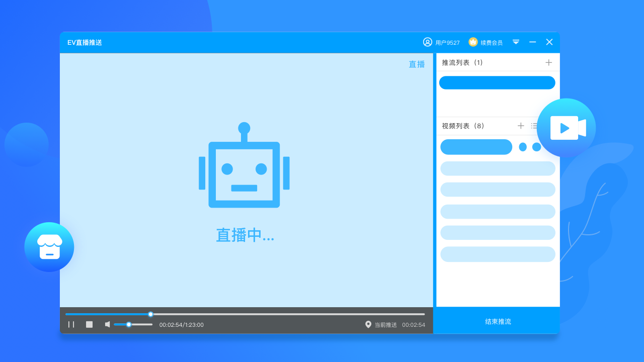644x362 pixels.
Task: Pause the video playback
Action: pyautogui.click(x=71, y=324)
